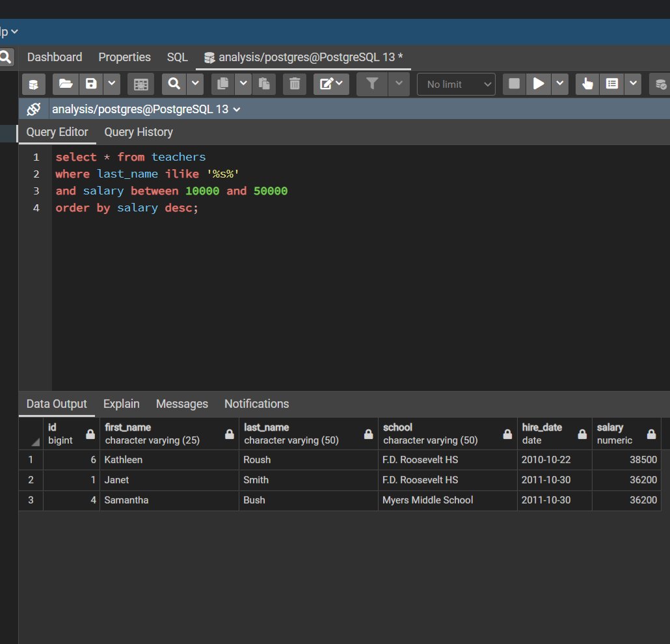Screen dimensions: 670x644
Task: Click the lock icon on salary column
Action: click(x=651, y=434)
